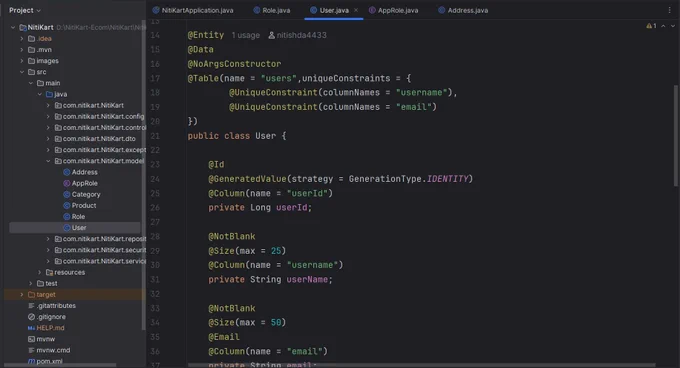Image resolution: width=680 pixels, height=368 pixels.
Task: Open the Product class file
Action: point(84,205)
